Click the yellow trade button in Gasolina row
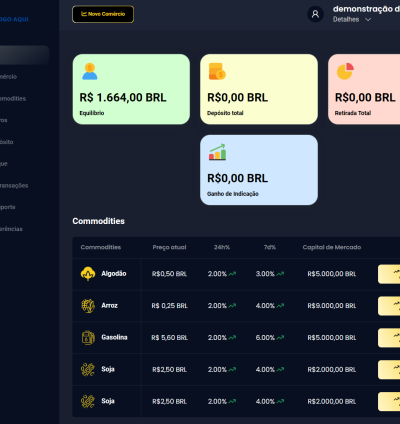The image size is (400, 424). (389, 338)
